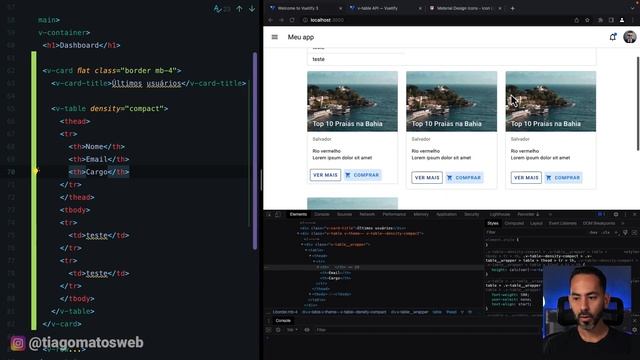This screenshot has width=640, height=360.
Task: Click COMPRAR on the second card
Action: pyautogui.click(x=464, y=178)
